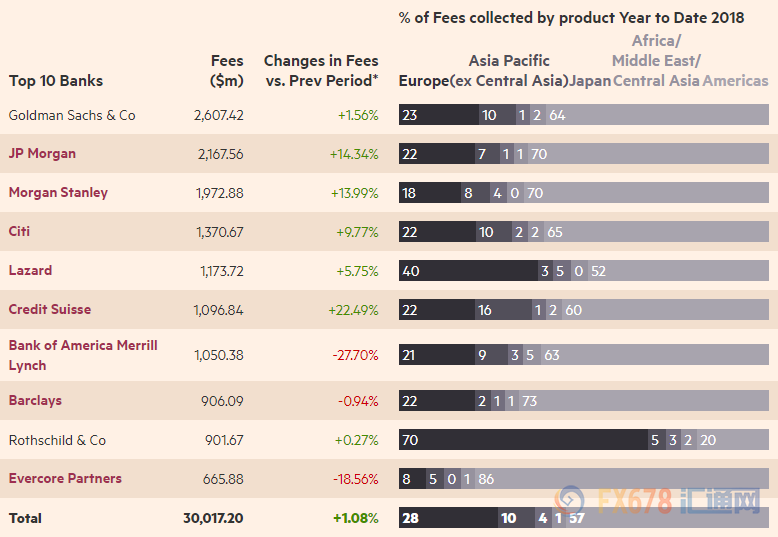Select the Credit Suisse link

click(50, 309)
